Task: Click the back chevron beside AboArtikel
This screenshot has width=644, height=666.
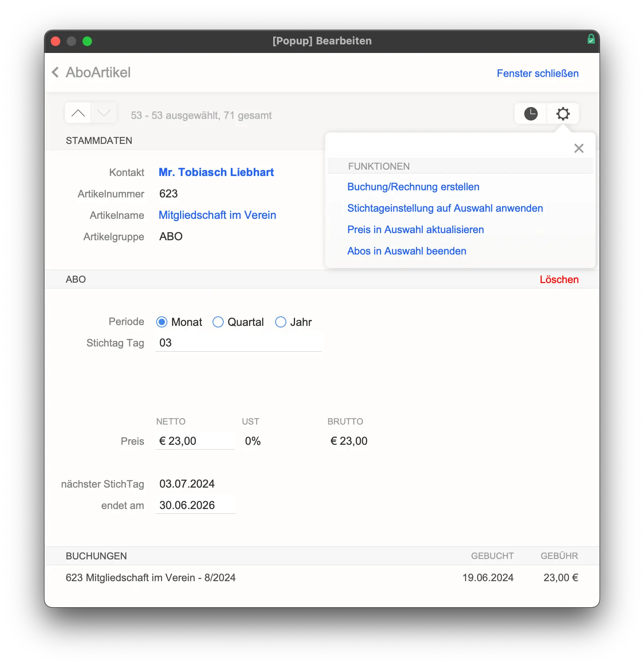Action: [56, 73]
